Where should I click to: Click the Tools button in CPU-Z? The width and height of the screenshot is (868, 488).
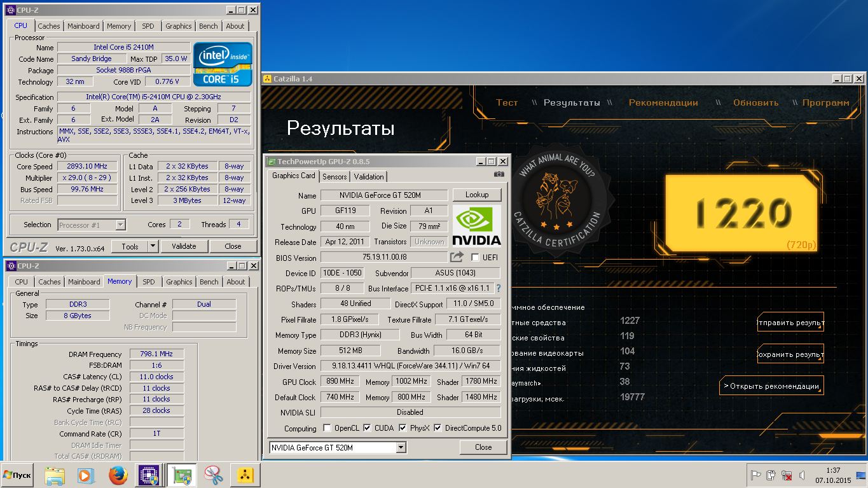click(x=130, y=246)
